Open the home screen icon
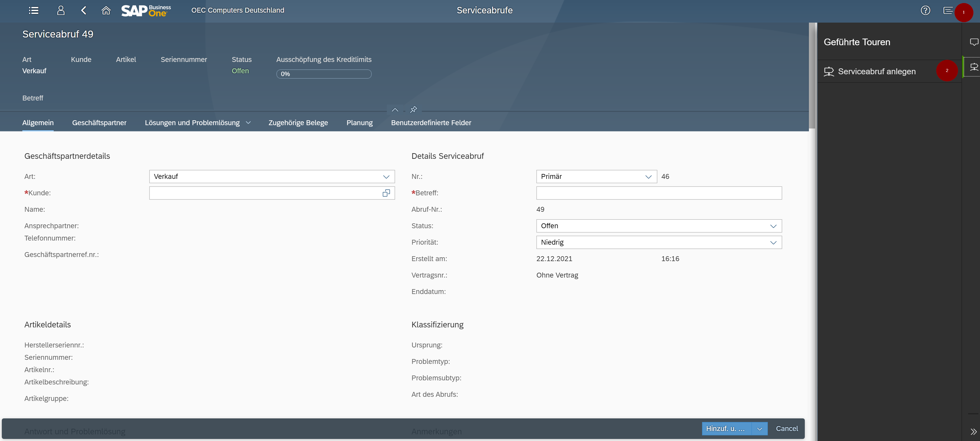The height and width of the screenshot is (441, 980). coord(106,10)
